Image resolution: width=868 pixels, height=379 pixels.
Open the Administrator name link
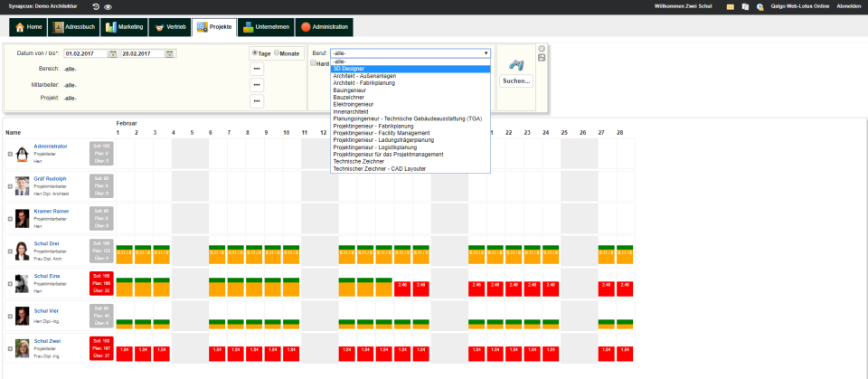[51, 147]
